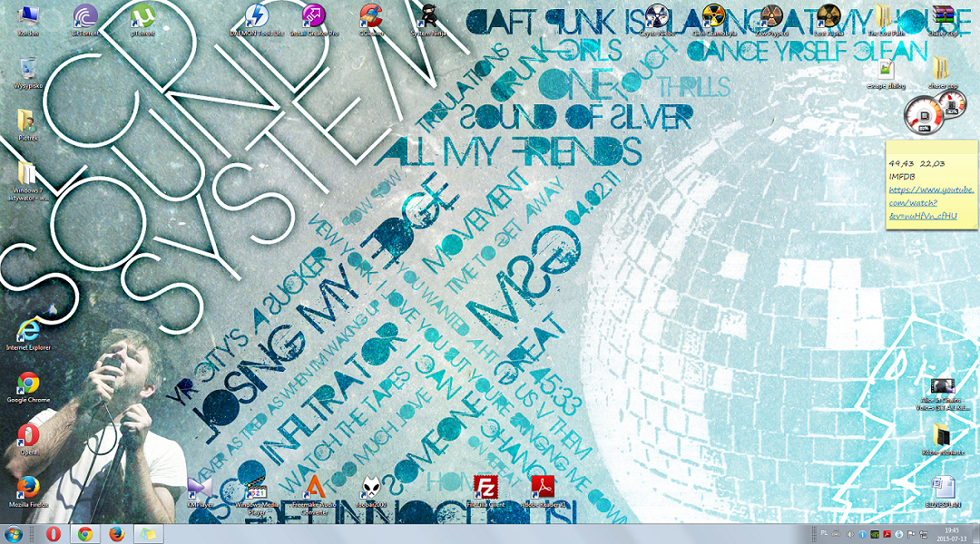Launch Internet Explorer from the desktop
The width and height of the screenshot is (980, 544).
(x=28, y=335)
